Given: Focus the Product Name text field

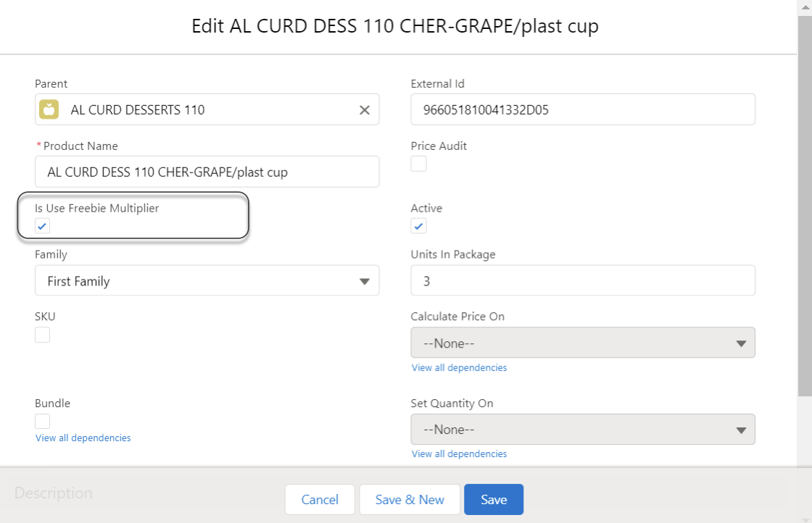Looking at the screenshot, I should tap(207, 172).
